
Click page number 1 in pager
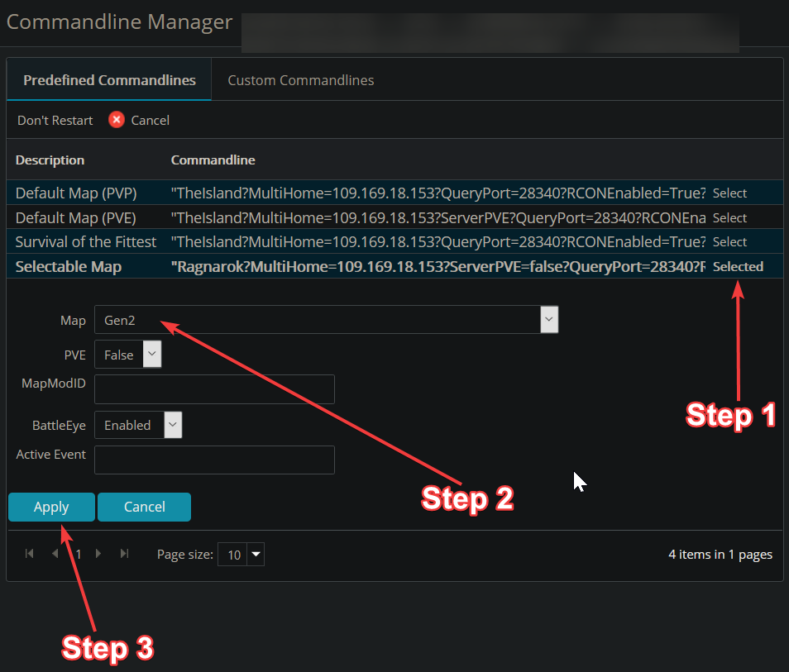(x=79, y=555)
